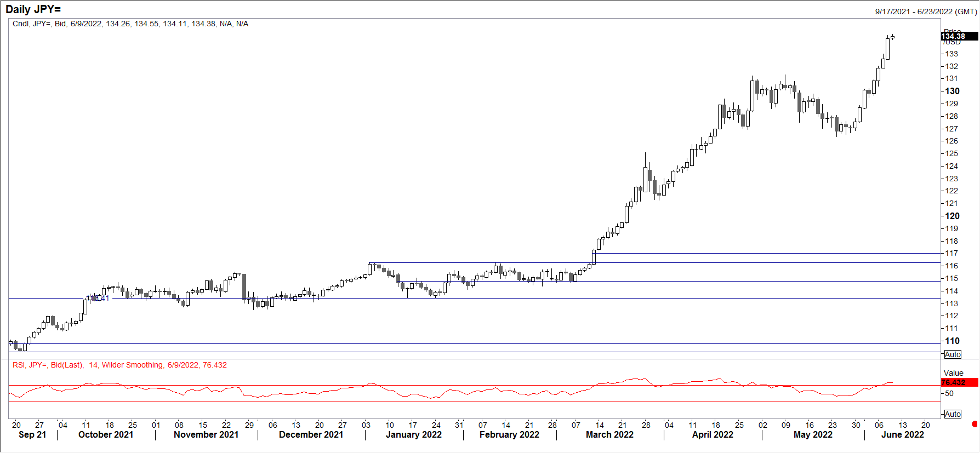Click the '30' date tick on the time axis
Screen dimensions: 980x453
point(856,425)
